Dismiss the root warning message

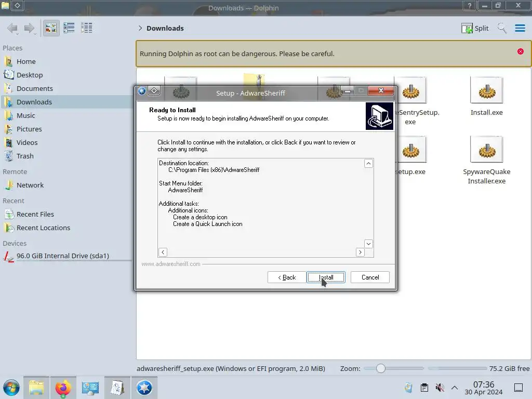[521, 51]
